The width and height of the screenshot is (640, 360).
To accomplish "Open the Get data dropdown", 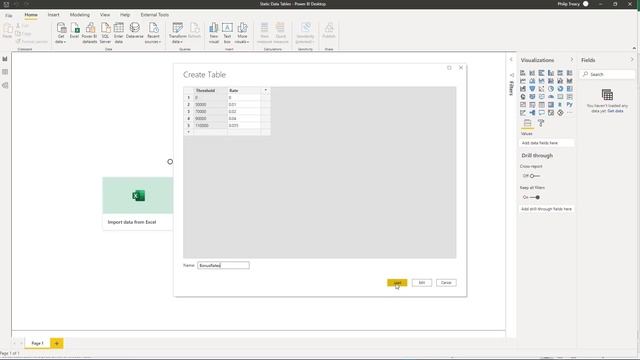I will coord(61,33).
